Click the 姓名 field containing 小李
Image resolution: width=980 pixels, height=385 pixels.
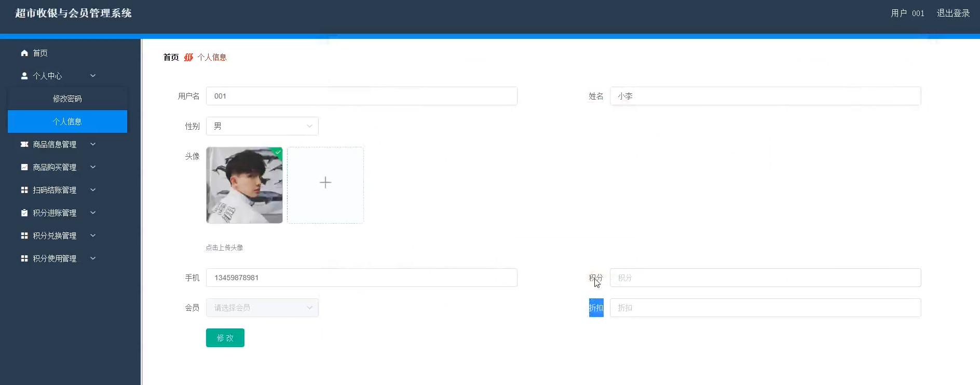coord(766,96)
